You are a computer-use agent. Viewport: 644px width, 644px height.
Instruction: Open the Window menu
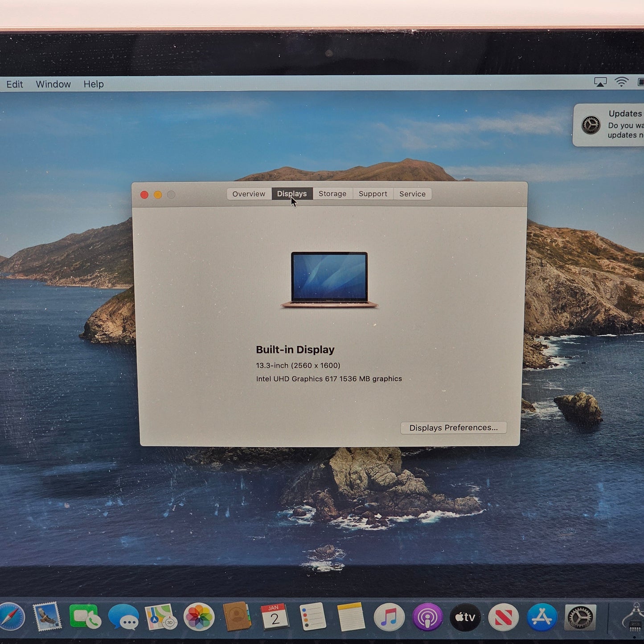[53, 84]
